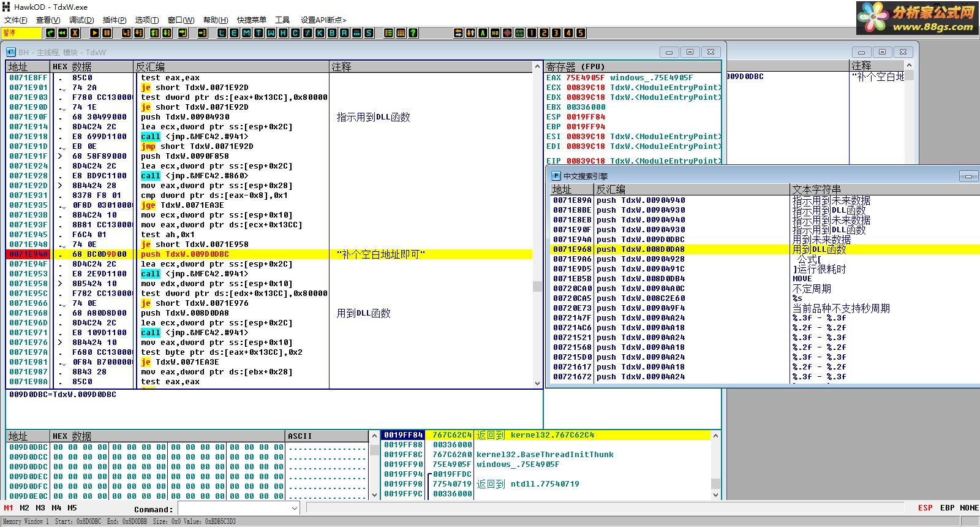
Task: Open the Threads window via T icon
Action: (258, 33)
